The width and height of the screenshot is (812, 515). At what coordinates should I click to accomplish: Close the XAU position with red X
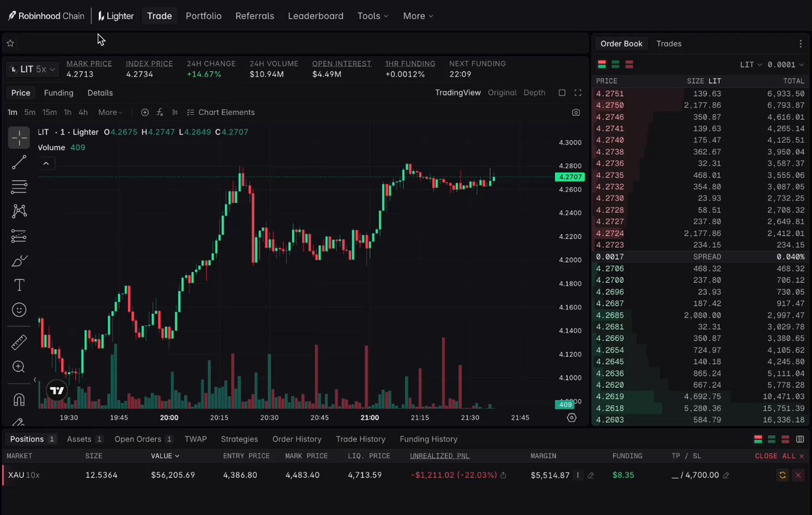point(798,475)
